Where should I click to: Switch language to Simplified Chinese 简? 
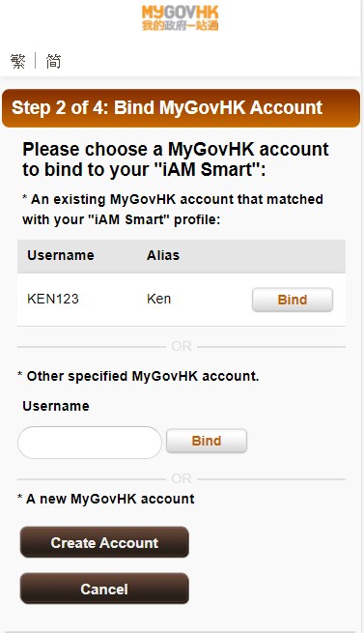53,61
